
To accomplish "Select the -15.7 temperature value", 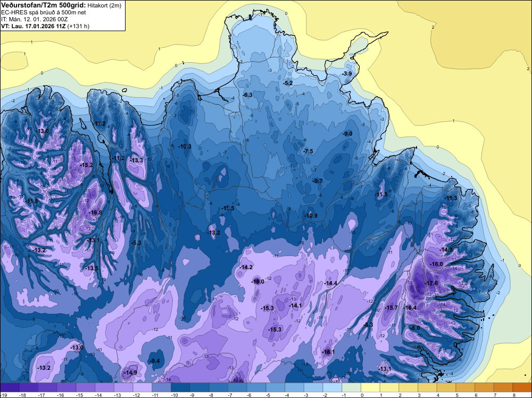I will tap(391, 308).
